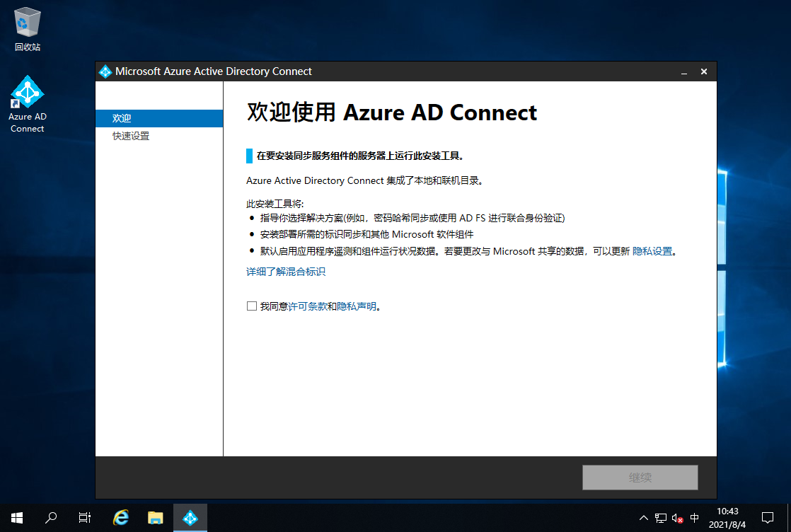The height and width of the screenshot is (532, 791).
Task: Open the Windows Start menu
Action: pyautogui.click(x=17, y=517)
